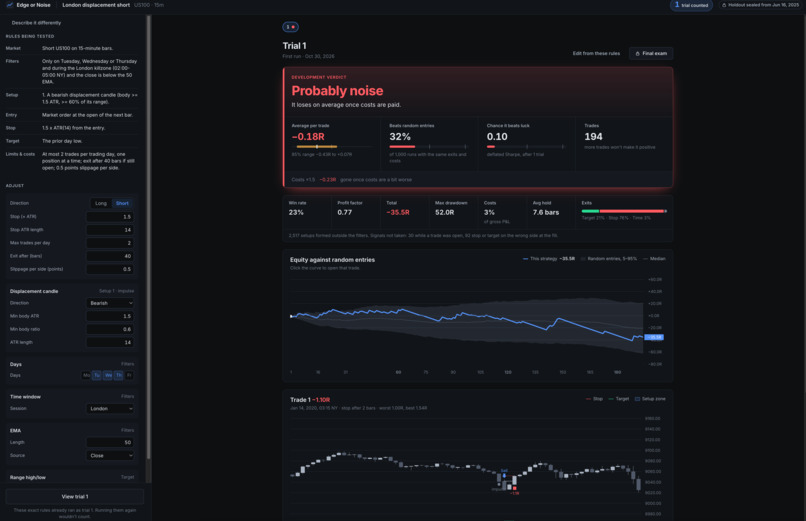Click the Avg hold 7.6 bars value
The height and width of the screenshot is (521, 806).
click(x=546, y=213)
